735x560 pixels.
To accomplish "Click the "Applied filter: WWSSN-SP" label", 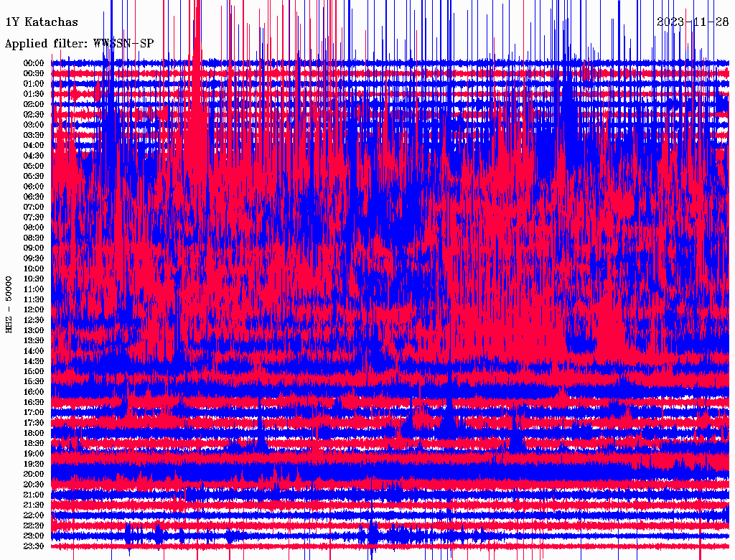I will coord(79,43).
